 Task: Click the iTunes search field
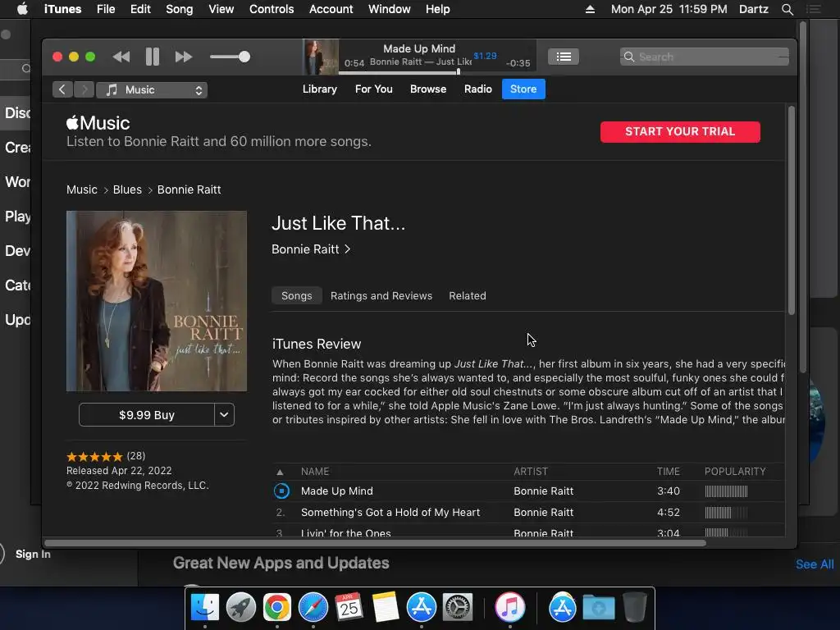(704, 57)
